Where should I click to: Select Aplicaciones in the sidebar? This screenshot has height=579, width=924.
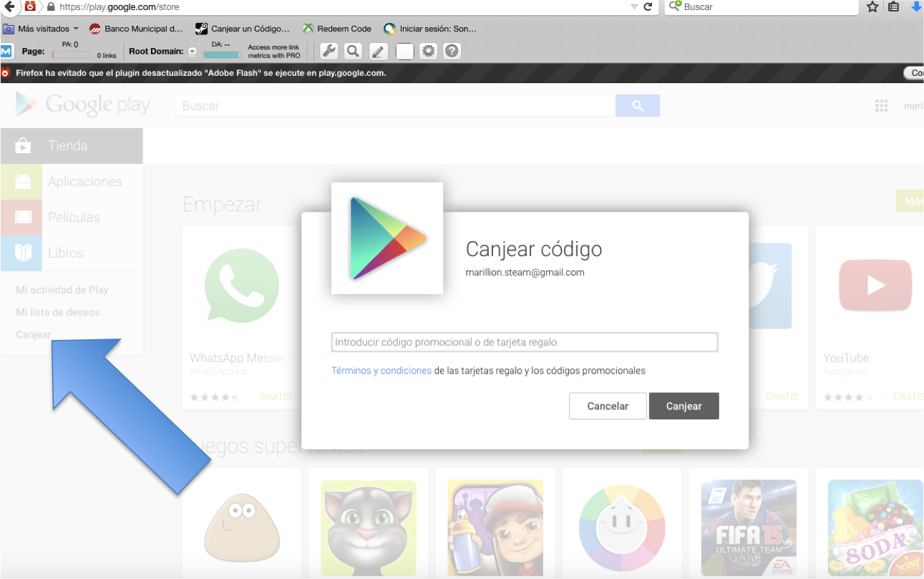[72, 182]
